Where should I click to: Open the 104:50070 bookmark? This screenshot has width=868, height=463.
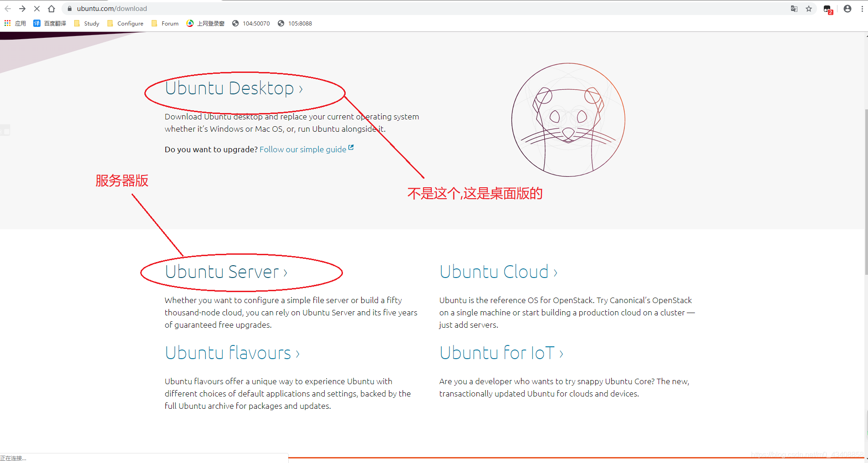[x=251, y=23]
